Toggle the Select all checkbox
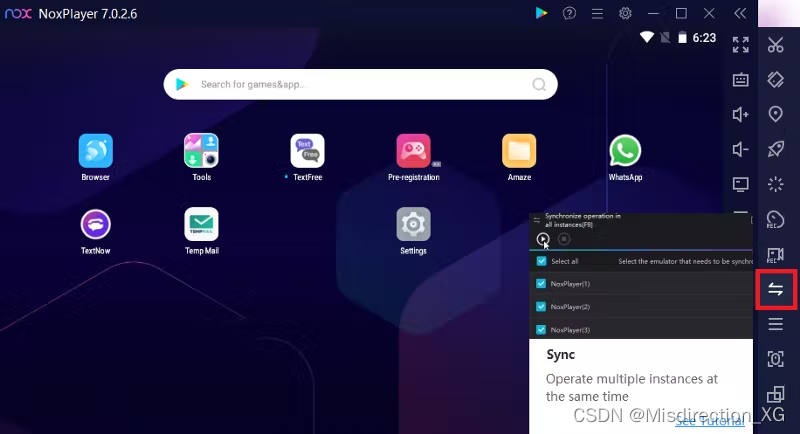The width and height of the screenshot is (800, 434). (x=541, y=261)
